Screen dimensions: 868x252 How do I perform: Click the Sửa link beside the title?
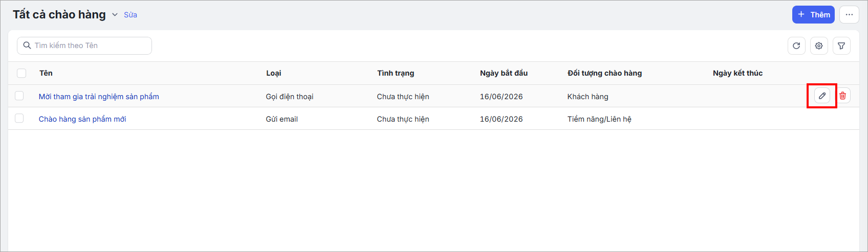(131, 15)
